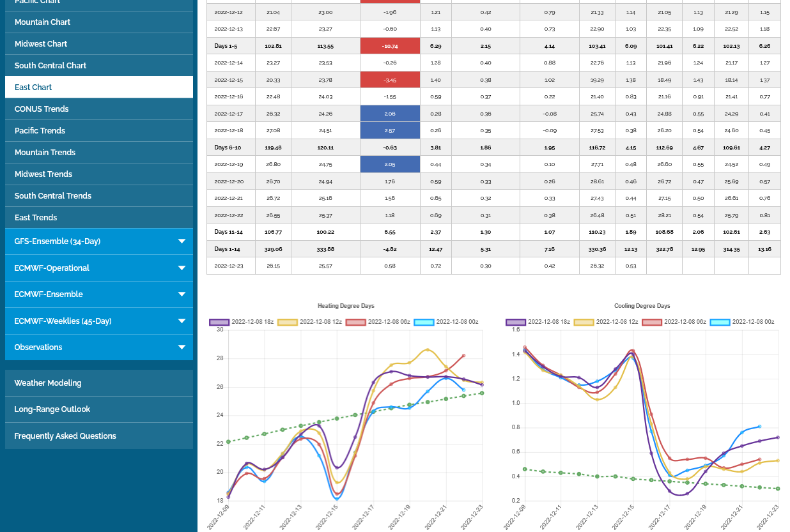Click the red -10.74 Days 1-5 cell
Viewport: 790px width, 532px height.
[x=390, y=46]
